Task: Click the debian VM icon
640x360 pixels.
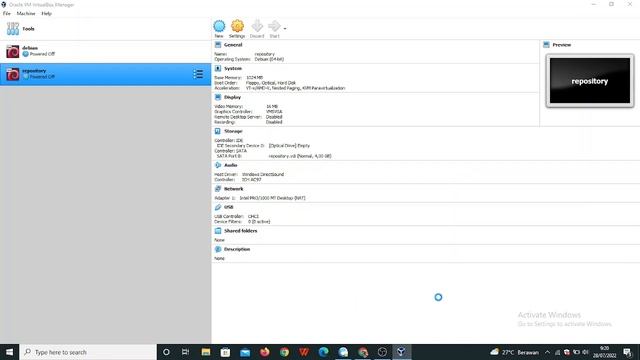Action: [13, 51]
